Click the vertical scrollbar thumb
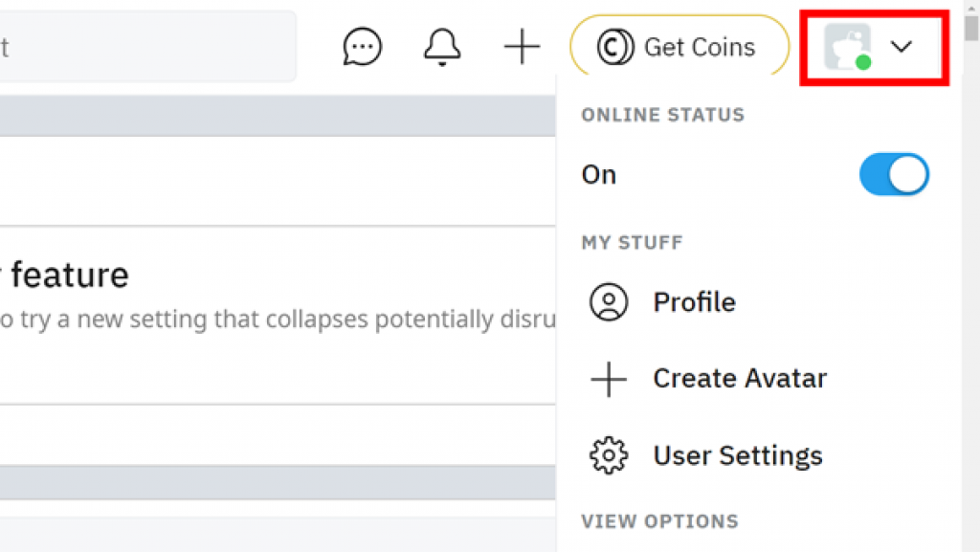 tap(971, 26)
